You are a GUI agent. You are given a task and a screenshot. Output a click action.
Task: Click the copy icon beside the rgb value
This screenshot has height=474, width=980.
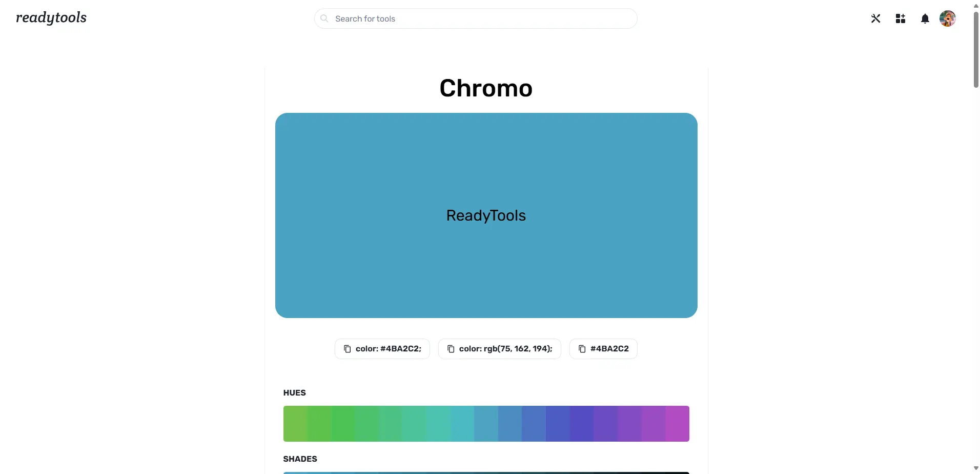tap(451, 349)
